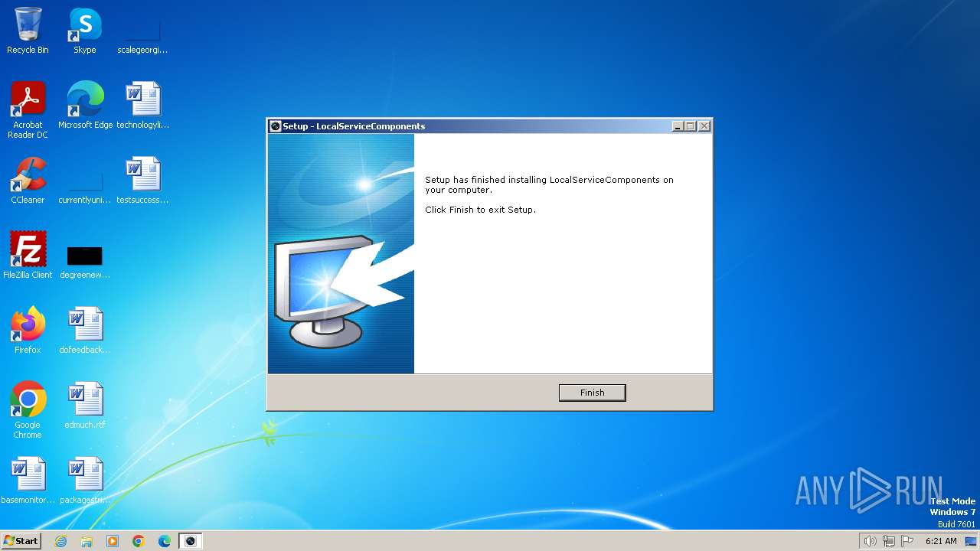980x551 pixels.
Task: Open the clock showing 6:21 AM
Action: coord(941,541)
